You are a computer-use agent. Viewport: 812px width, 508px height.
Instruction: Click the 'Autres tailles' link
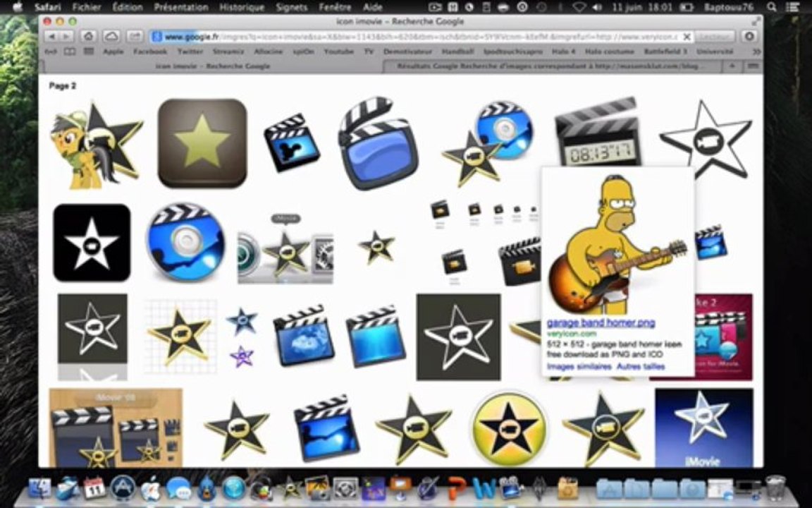click(x=641, y=366)
